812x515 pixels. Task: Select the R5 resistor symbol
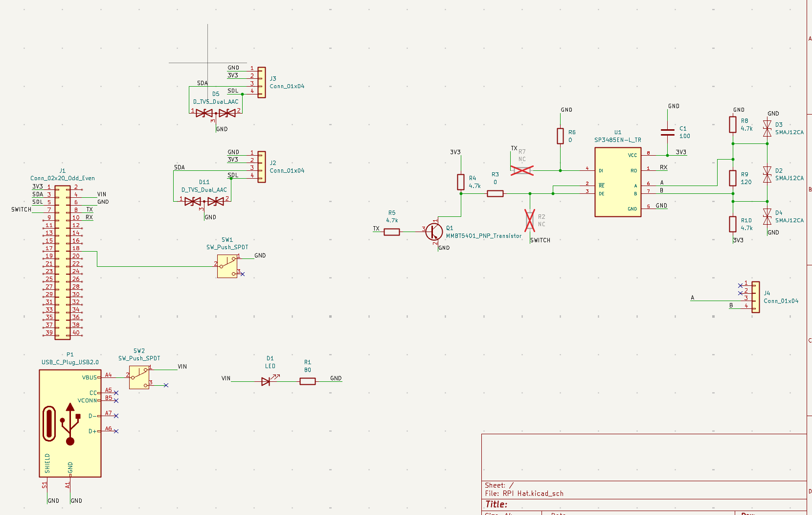pos(392,232)
